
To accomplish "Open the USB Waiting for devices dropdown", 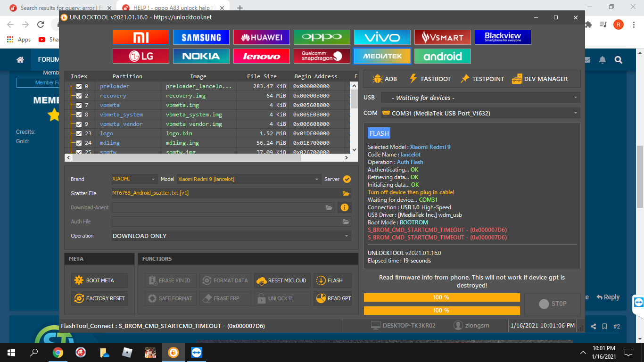I will point(480,98).
